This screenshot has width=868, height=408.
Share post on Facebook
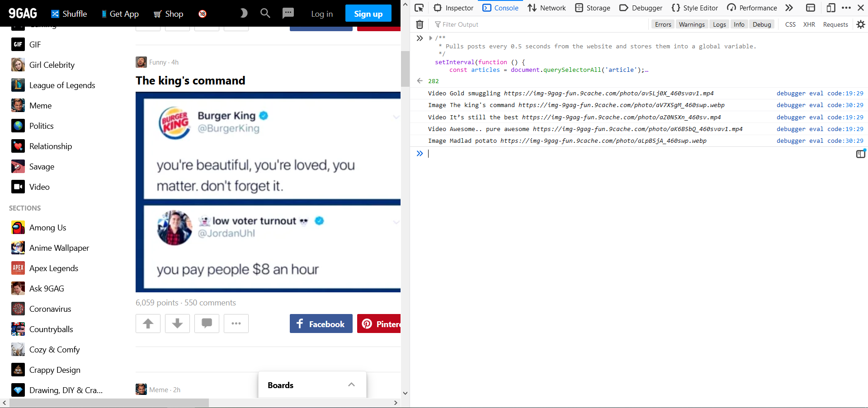(321, 324)
